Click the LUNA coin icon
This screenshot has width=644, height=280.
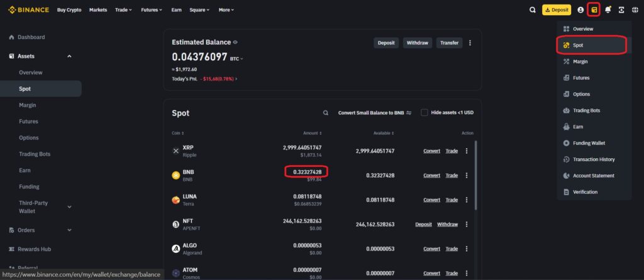coord(176,200)
